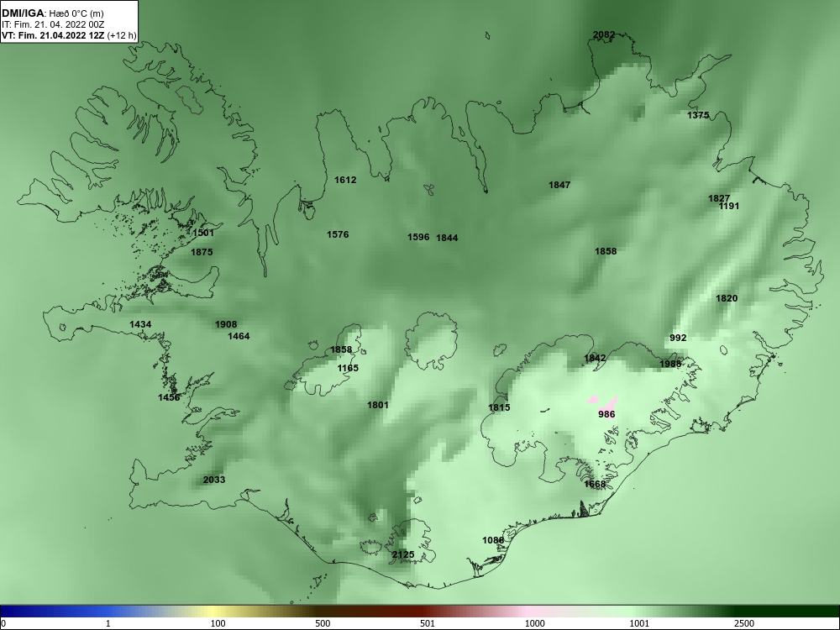Viewport: 840px width, 630px height.
Task: Select the 1375 height label
Action: click(x=698, y=115)
